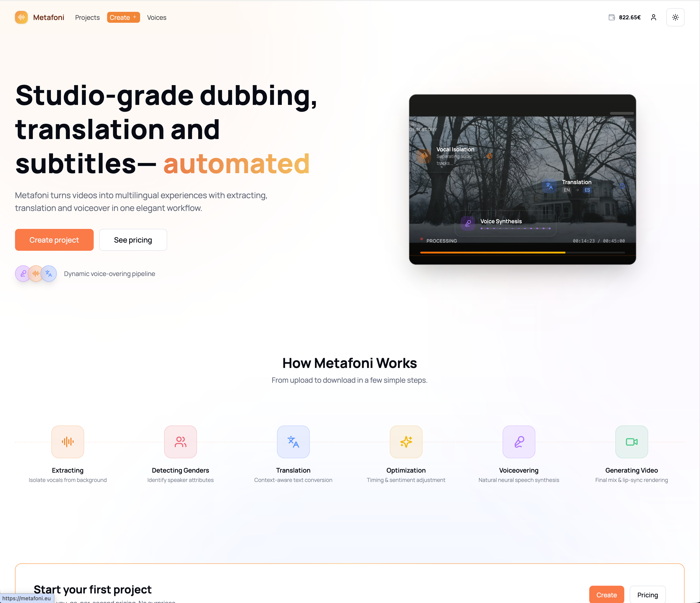The image size is (700, 603).
Task: Toggle the light/dark theme with the sun icon
Action: tap(675, 17)
